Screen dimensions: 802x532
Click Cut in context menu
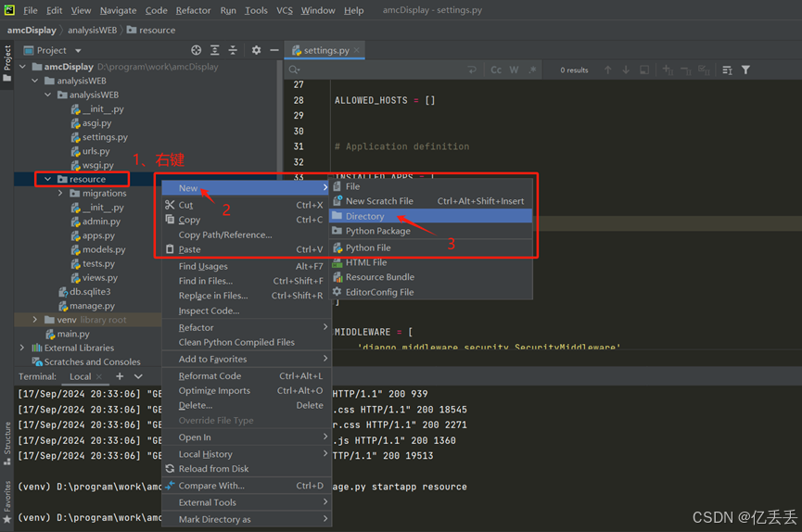point(246,205)
